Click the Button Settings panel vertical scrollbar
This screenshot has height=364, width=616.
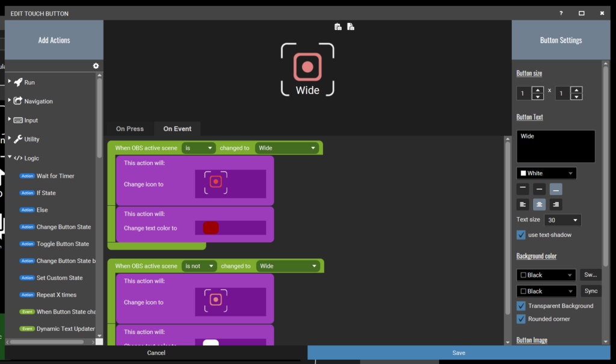pyautogui.click(x=605, y=165)
